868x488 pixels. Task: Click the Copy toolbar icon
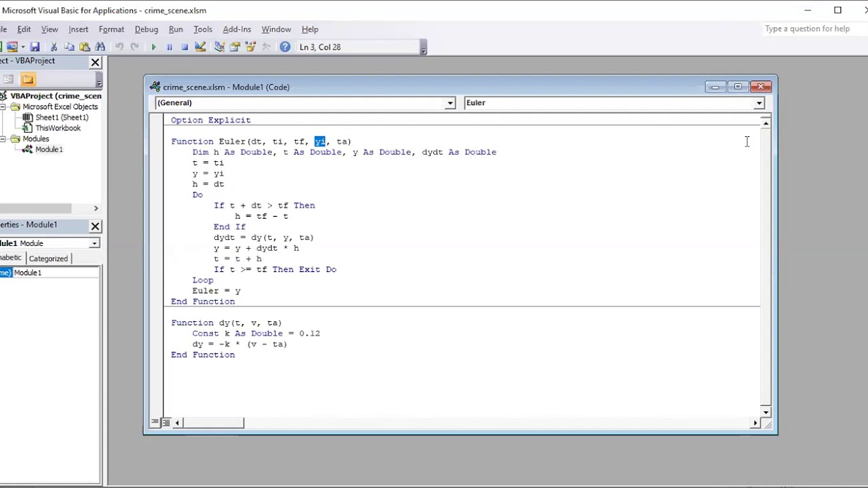click(x=69, y=47)
